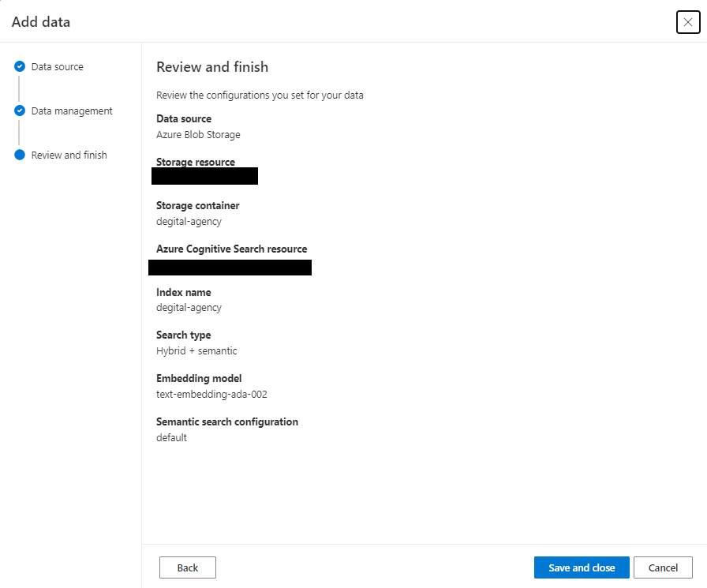Click the 'default' semantic configuration value
The height and width of the screenshot is (588, 707).
coord(171,437)
